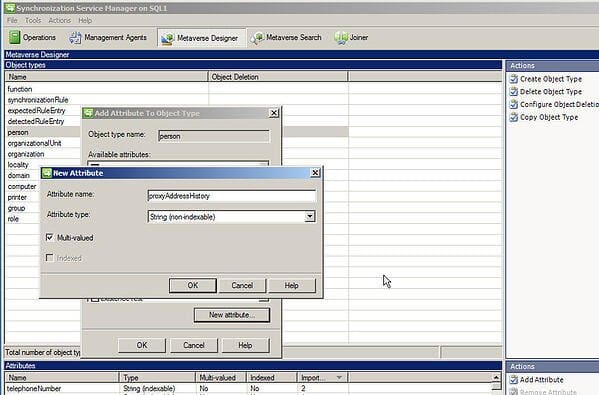Sort by Object Deletion column header
This screenshot has height=395, width=599.
278,77
